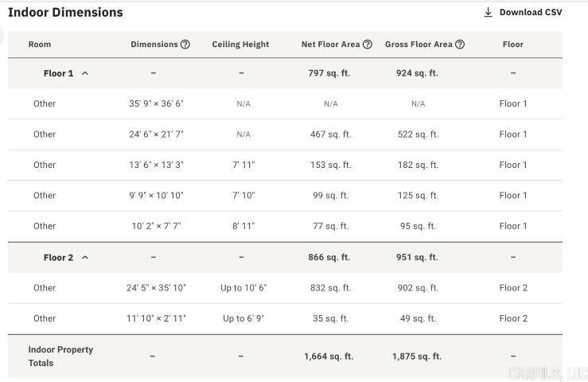Click the Indoor Property Totals row label
The height and width of the screenshot is (382, 588).
point(60,356)
